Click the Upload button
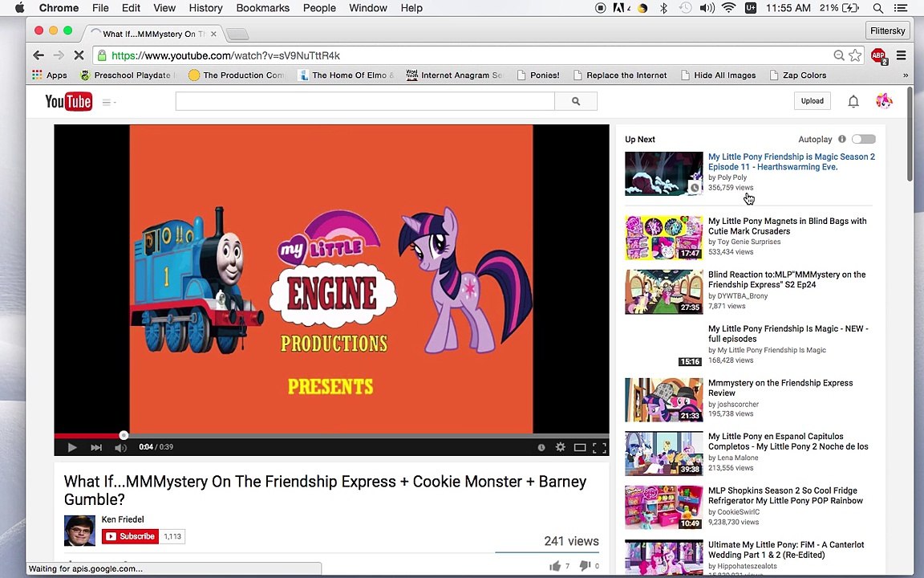Image resolution: width=924 pixels, height=578 pixels. click(812, 101)
